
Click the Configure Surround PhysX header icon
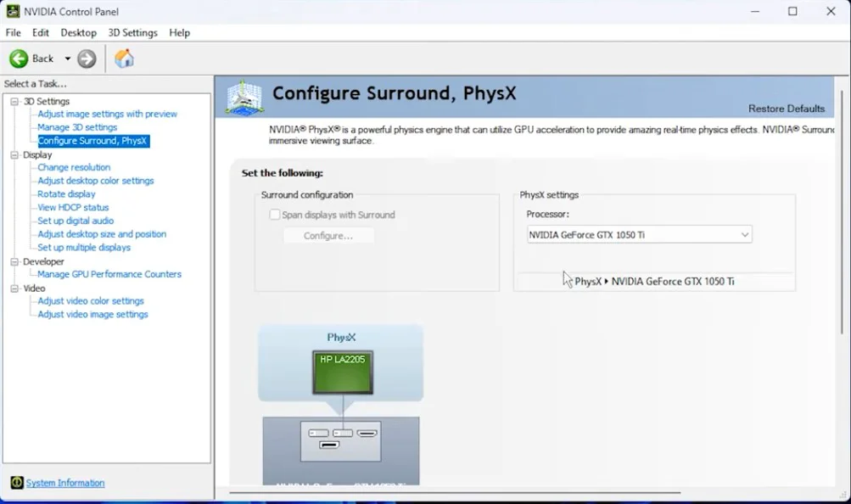[244, 97]
